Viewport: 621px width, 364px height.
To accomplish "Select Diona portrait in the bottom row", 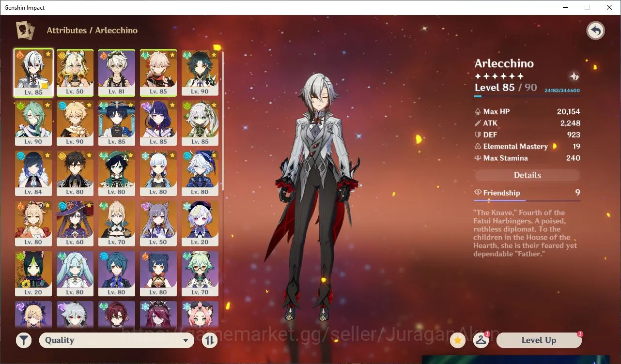I will (x=200, y=315).
